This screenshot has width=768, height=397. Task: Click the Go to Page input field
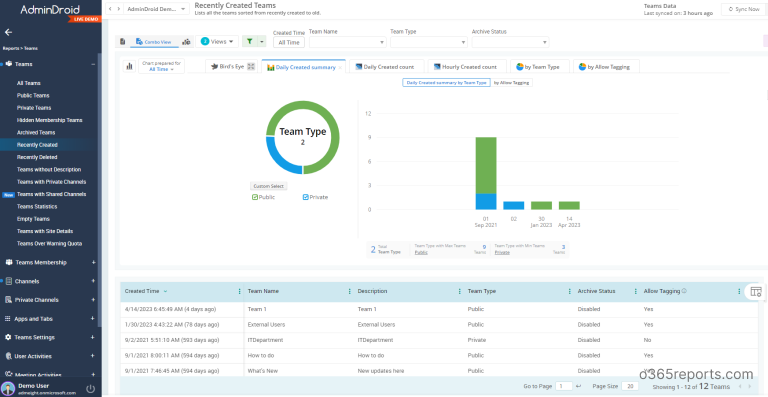point(564,386)
